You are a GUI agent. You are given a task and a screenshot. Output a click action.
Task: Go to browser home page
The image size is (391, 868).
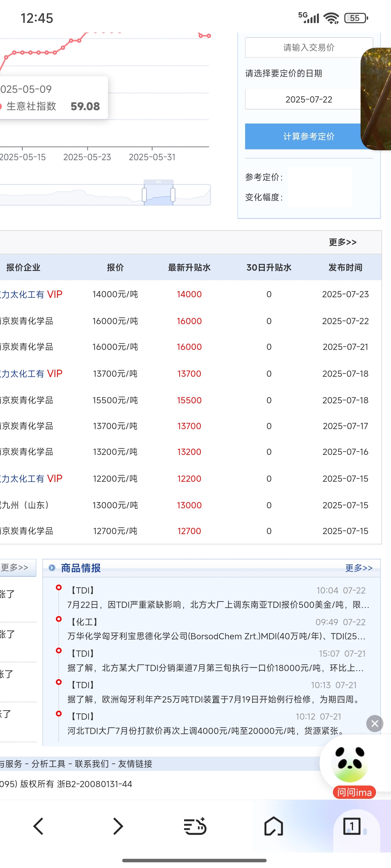pos(273,826)
